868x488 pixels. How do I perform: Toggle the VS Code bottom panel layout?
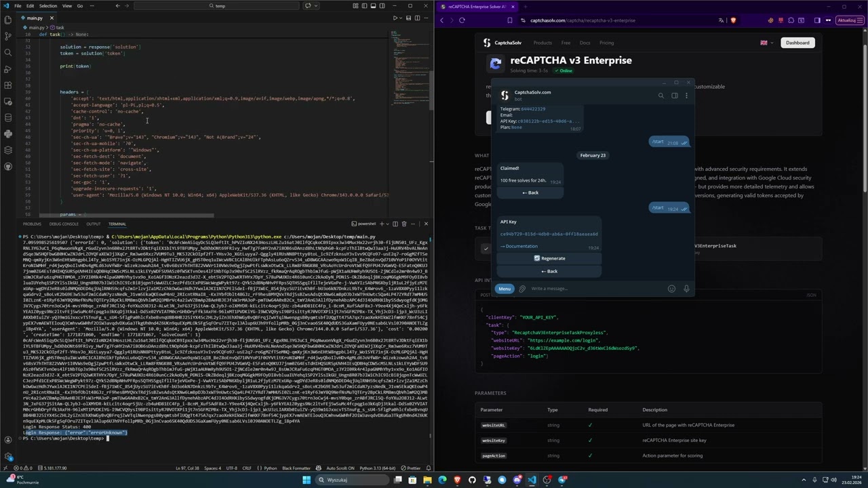pyautogui.click(x=373, y=6)
